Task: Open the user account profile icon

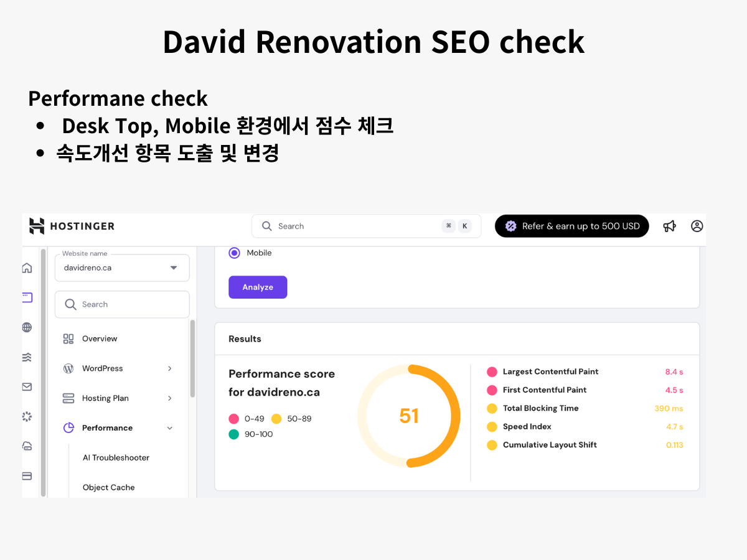Action: click(x=697, y=226)
